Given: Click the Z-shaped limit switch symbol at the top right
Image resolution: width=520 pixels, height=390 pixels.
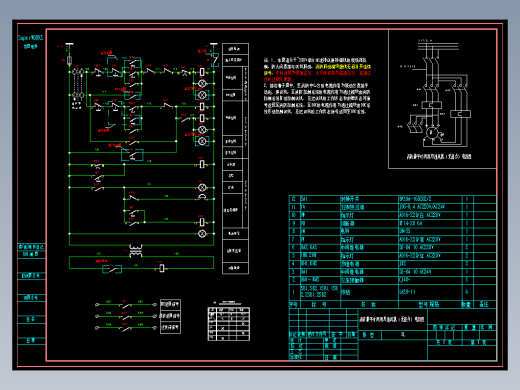Looking at the screenshot, I should click(215, 60).
